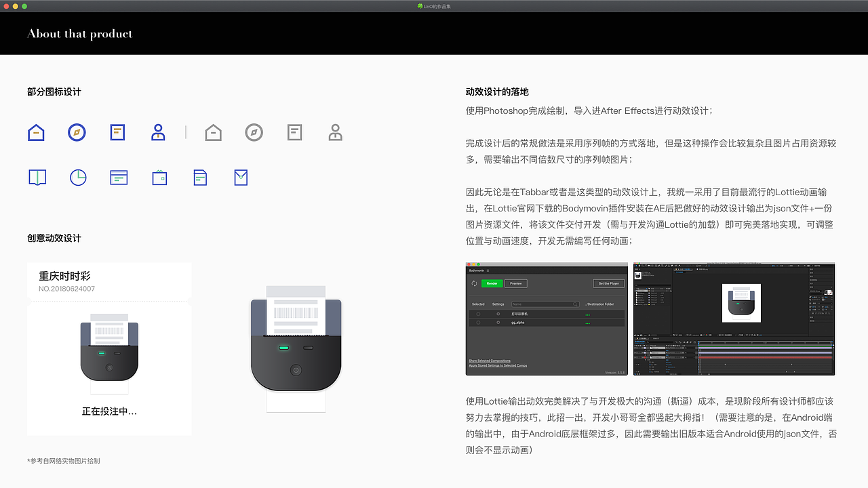
Task: Click the Bodymovin panel title
Action: pyautogui.click(x=477, y=270)
